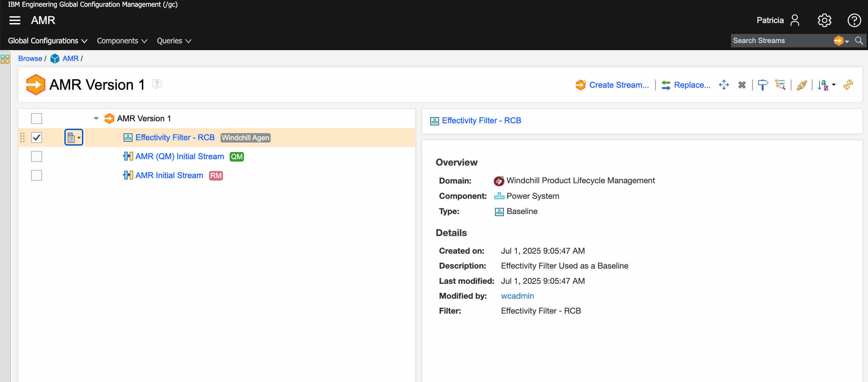Collapse the AMR Version 1 tree node

pos(96,119)
